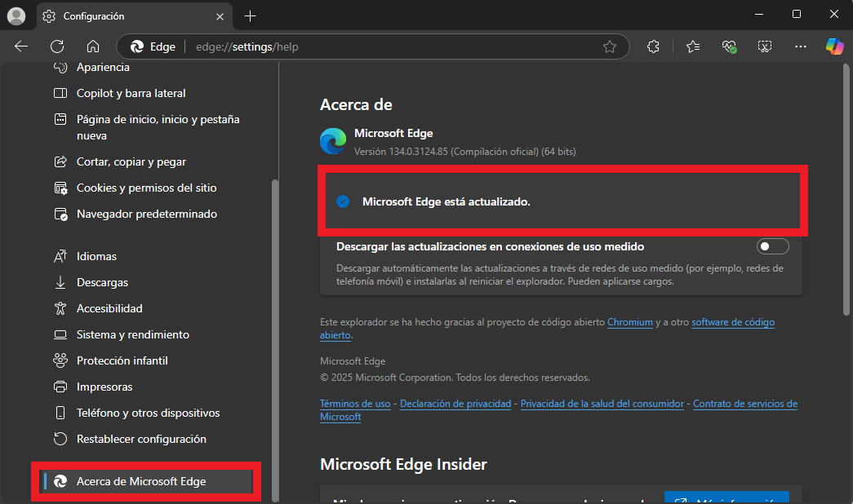Open the Chromium link
Image resolution: width=853 pixels, height=504 pixels.
tap(630, 322)
